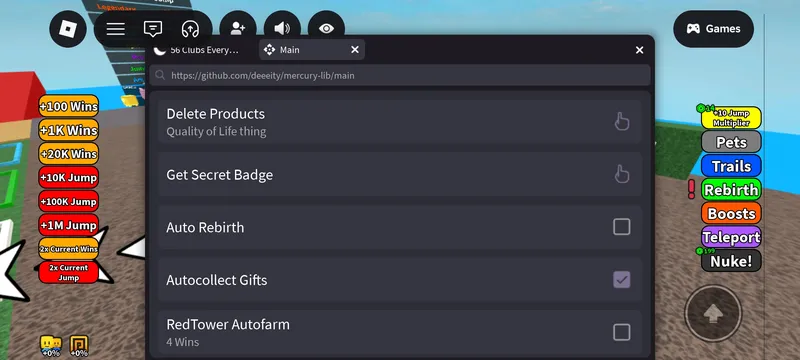
Task: Buy +100K Jump product
Action: (68, 201)
